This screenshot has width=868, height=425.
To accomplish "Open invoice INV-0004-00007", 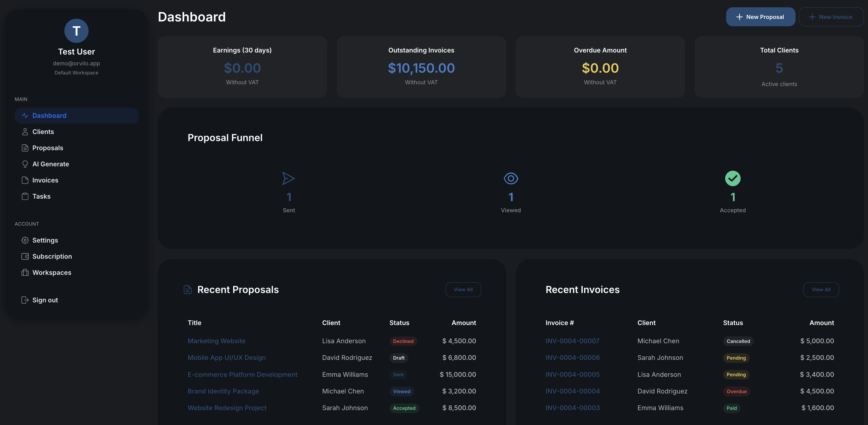I will (572, 341).
